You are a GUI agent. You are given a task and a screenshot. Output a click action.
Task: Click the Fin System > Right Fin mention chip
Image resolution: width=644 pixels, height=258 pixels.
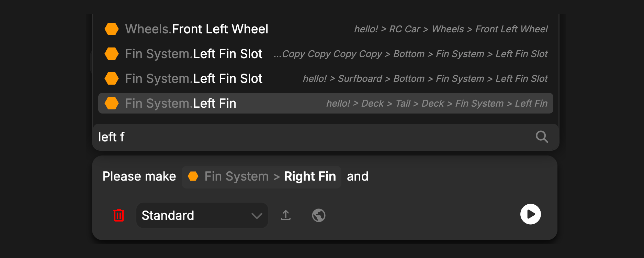click(261, 177)
